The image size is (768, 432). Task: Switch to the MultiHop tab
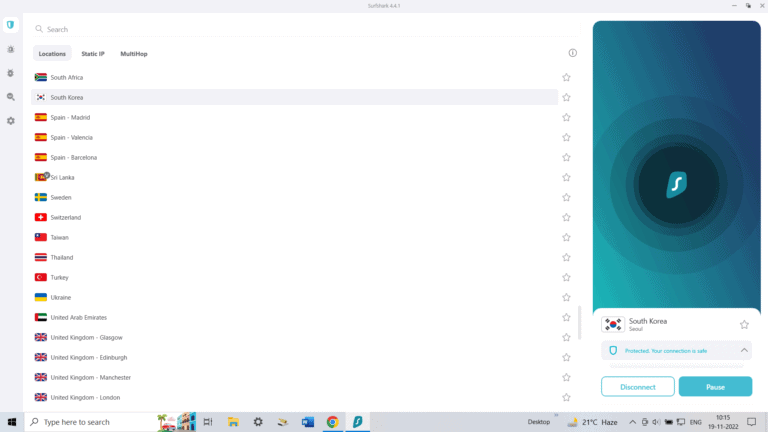click(134, 53)
